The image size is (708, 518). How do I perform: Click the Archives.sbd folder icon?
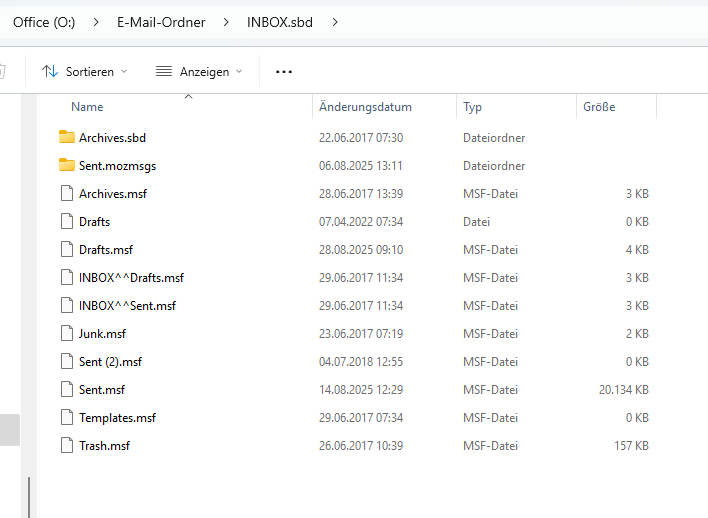[67, 137]
